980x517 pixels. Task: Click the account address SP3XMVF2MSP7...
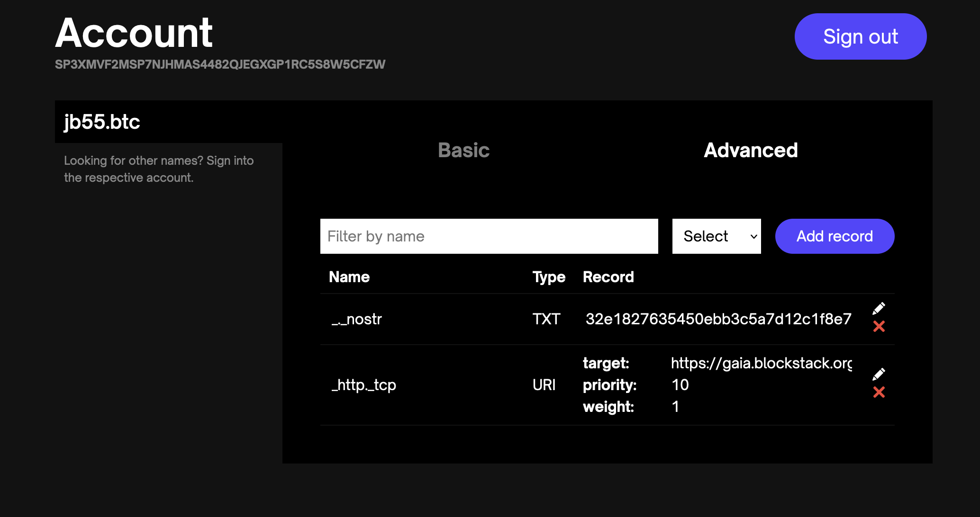pos(220,64)
